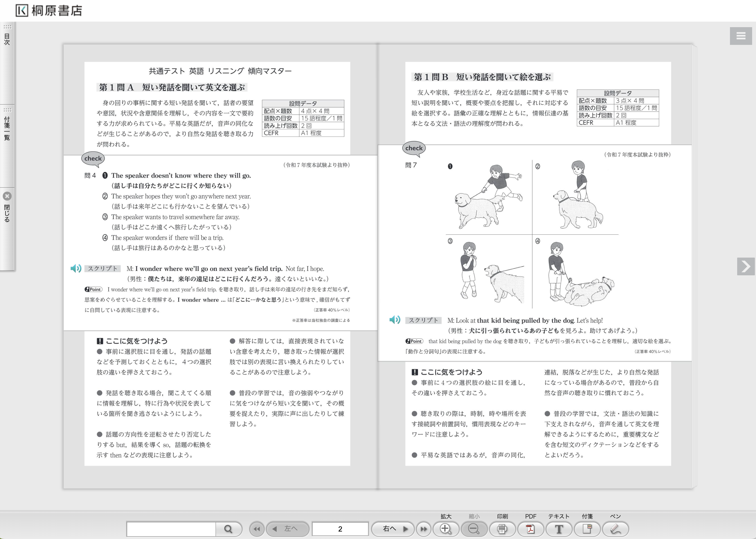Jump to last page with double-right arrows

(x=424, y=529)
